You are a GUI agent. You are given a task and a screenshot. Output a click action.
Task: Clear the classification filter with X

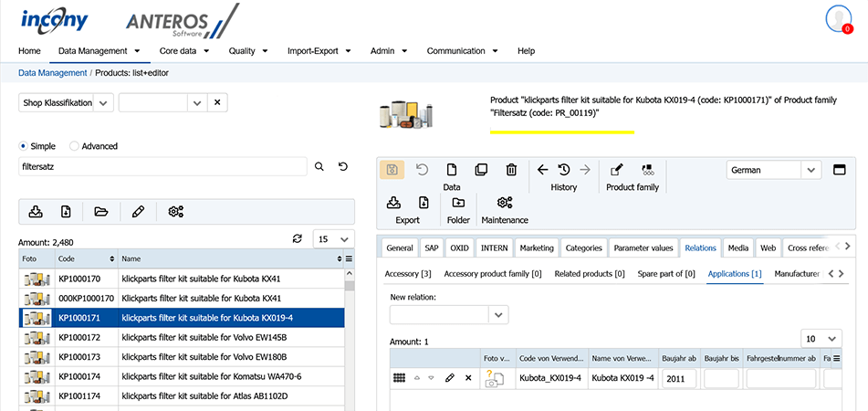217,102
